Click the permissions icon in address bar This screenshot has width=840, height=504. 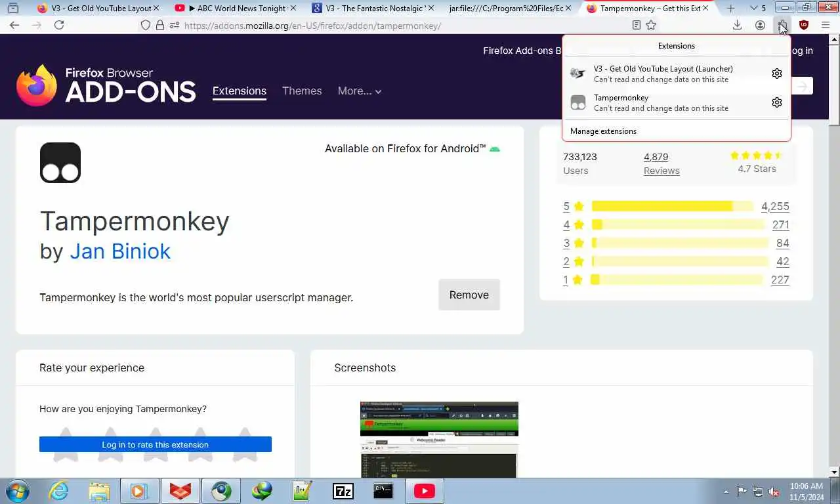pos(175,25)
